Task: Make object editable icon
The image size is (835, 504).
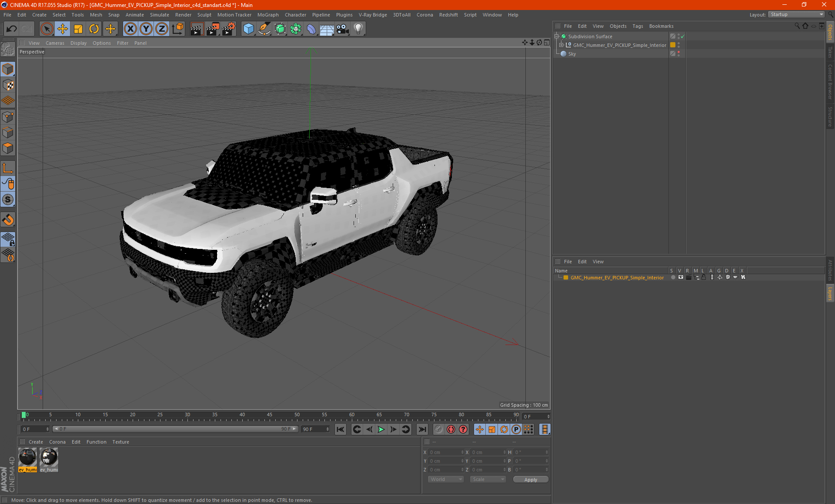Action: tap(8, 50)
